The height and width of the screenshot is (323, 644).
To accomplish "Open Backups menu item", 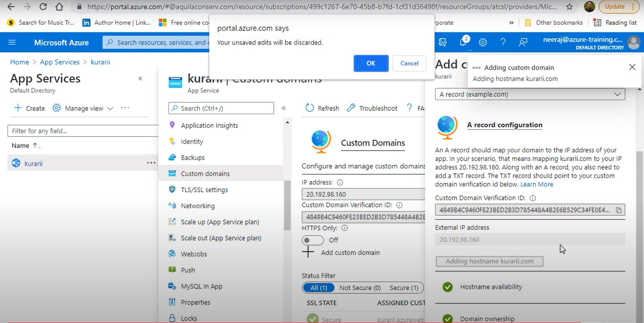I will (193, 157).
